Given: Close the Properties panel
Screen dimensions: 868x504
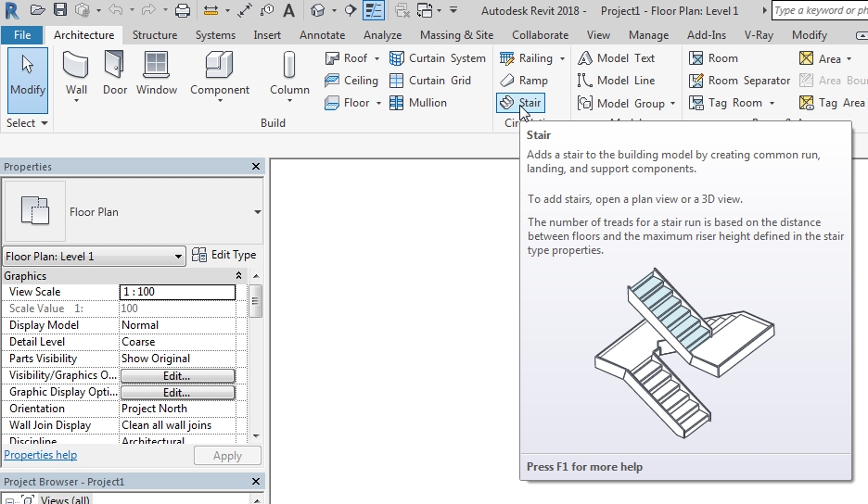Looking at the screenshot, I should click(256, 167).
